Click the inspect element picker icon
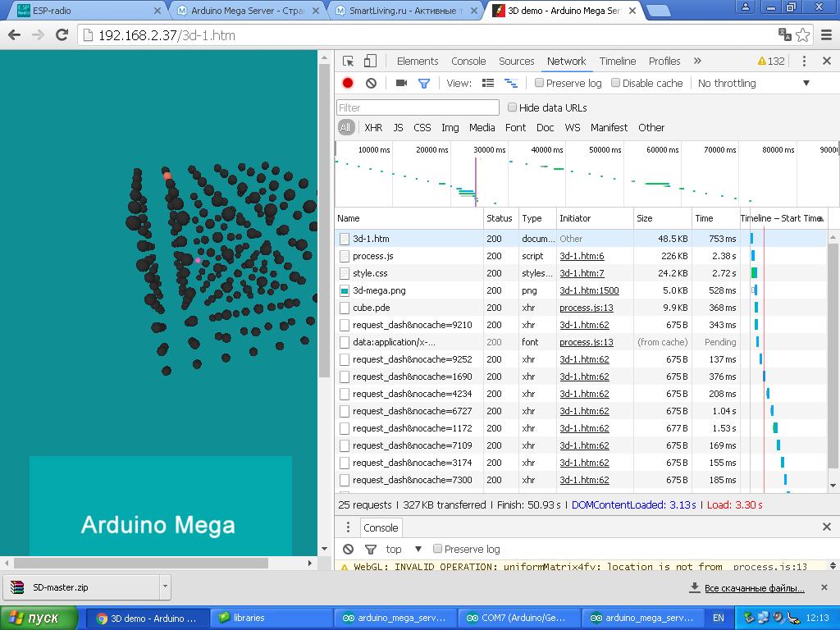The width and height of the screenshot is (840, 630). 349,62
